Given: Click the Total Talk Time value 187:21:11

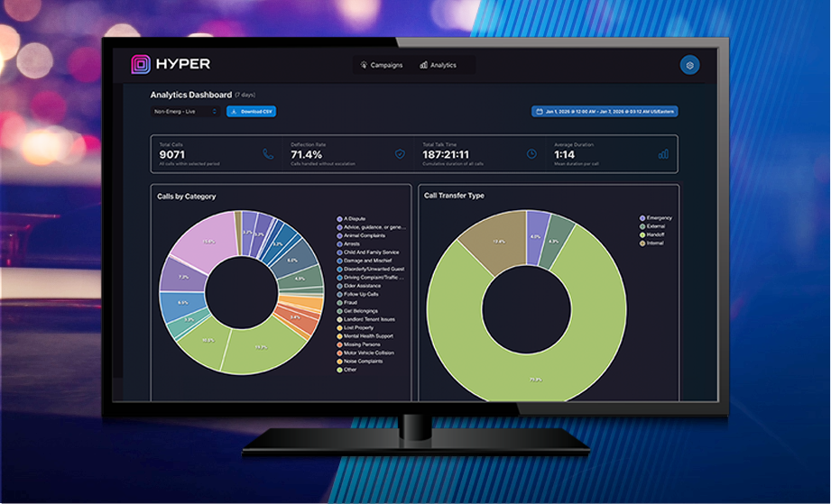Looking at the screenshot, I should point(446,154).
